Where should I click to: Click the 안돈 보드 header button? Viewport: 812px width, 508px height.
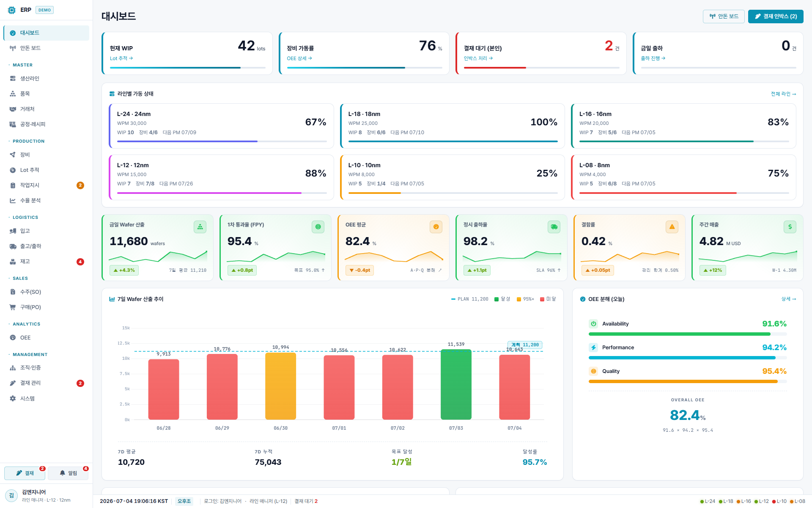724,17
